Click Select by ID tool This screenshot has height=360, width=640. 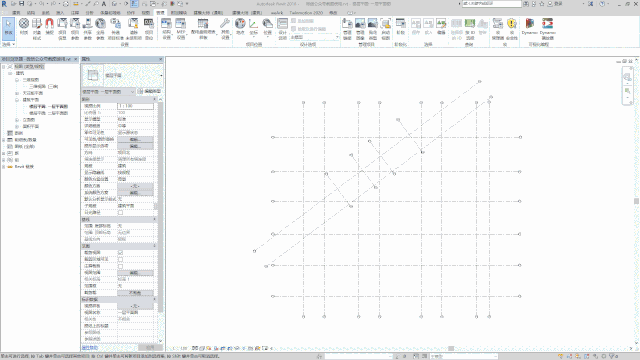tap(470, 29)
